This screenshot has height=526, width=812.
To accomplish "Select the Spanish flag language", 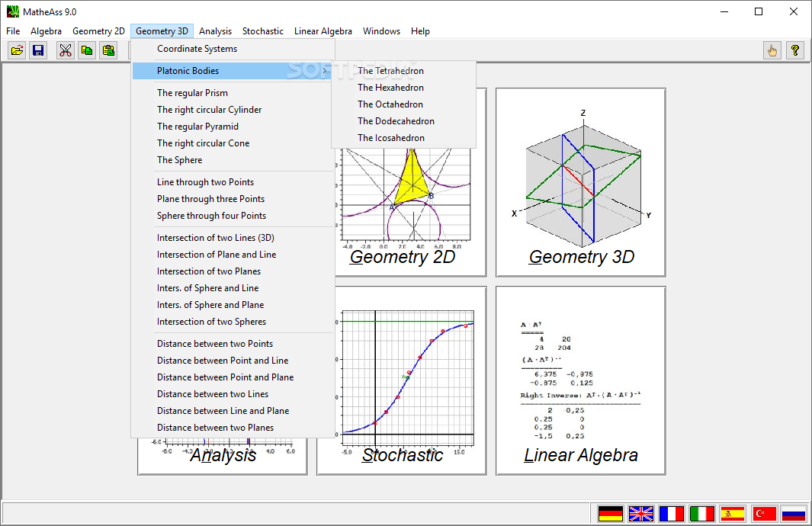I will click(733, 514).
